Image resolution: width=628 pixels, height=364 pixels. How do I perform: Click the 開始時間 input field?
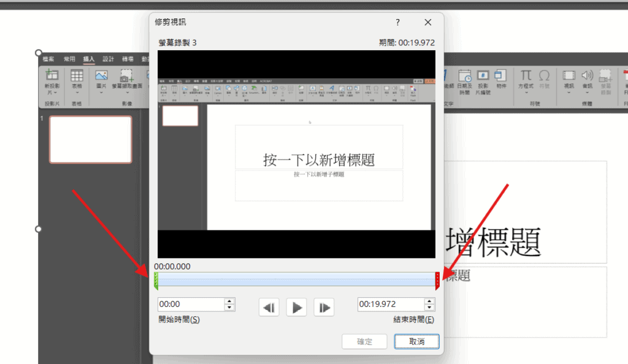pos(190,305)
